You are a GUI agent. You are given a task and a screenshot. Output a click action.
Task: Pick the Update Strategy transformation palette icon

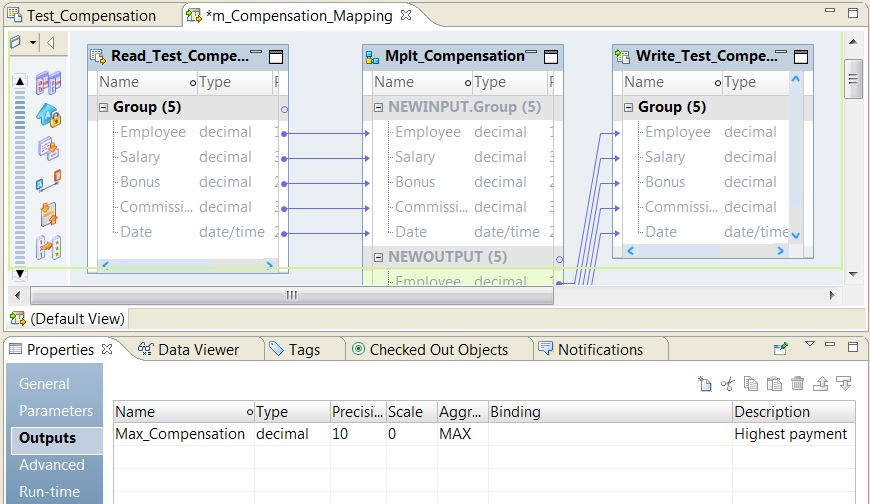(49, 214)
